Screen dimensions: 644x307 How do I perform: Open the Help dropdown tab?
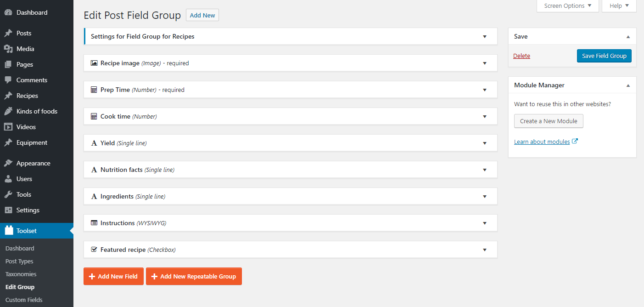click(620, 6)
